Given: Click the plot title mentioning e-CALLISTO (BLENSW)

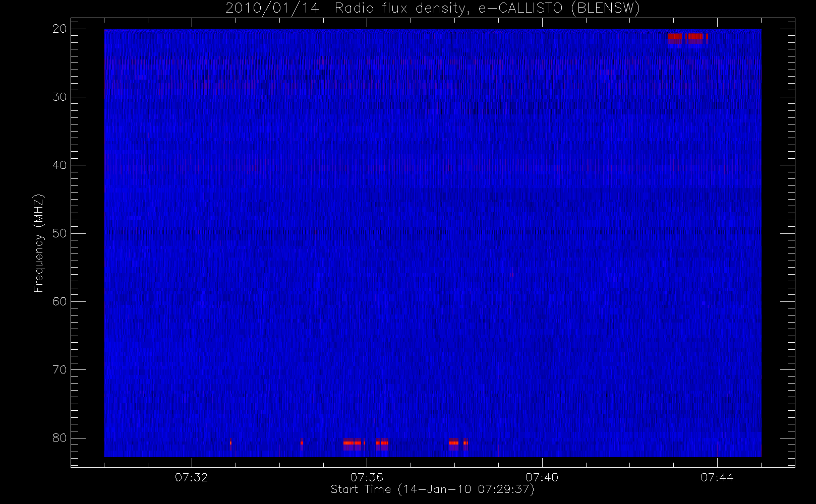Looking at the screenshot, I should 433,9.
